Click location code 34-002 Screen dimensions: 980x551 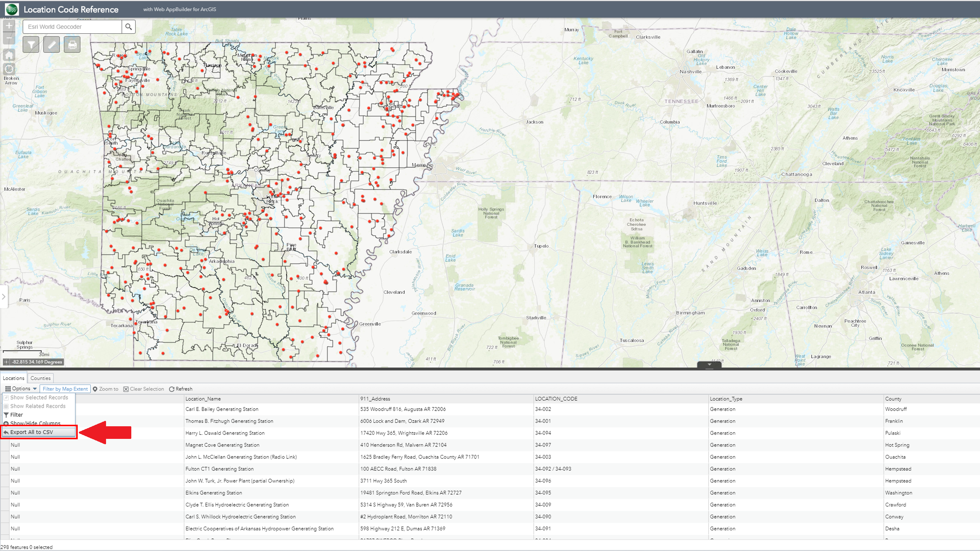(543, 409)
